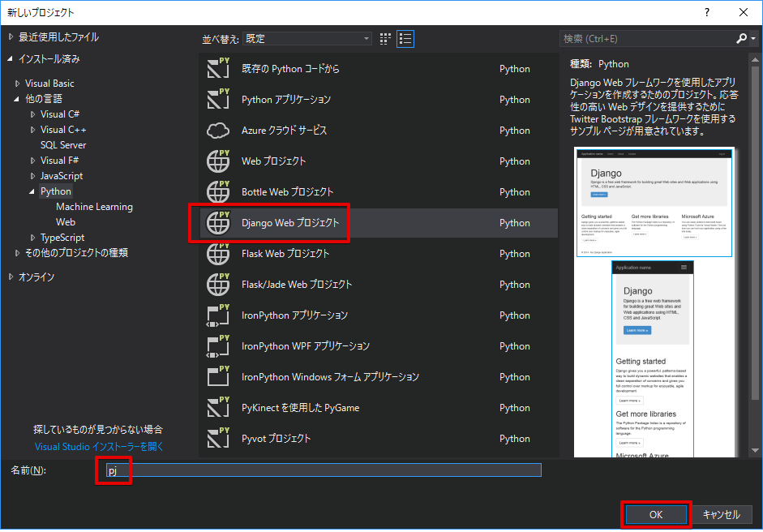Expand その他のプロジェクトの種類 node

pos(18,253)
